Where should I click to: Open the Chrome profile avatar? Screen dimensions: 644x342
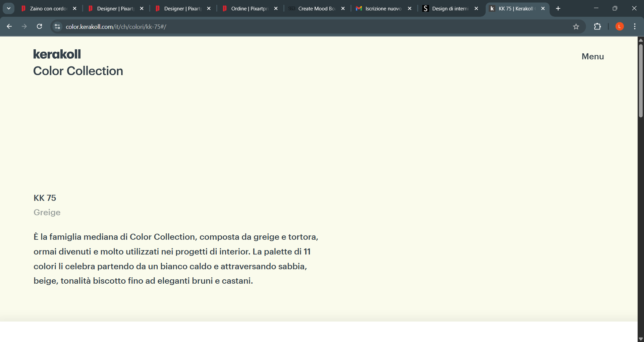620,26
